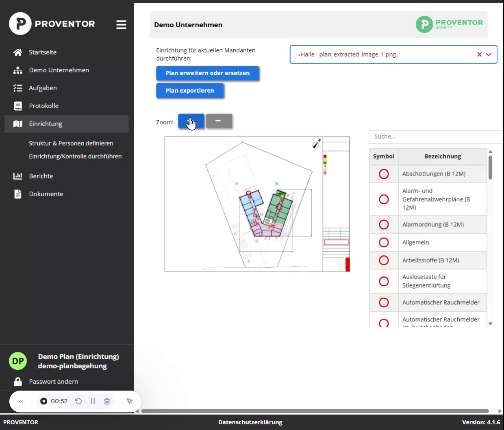Toggle the hamburger menu icon
Image resolution: width=504 pixels, height=430 pixels.
121,25
